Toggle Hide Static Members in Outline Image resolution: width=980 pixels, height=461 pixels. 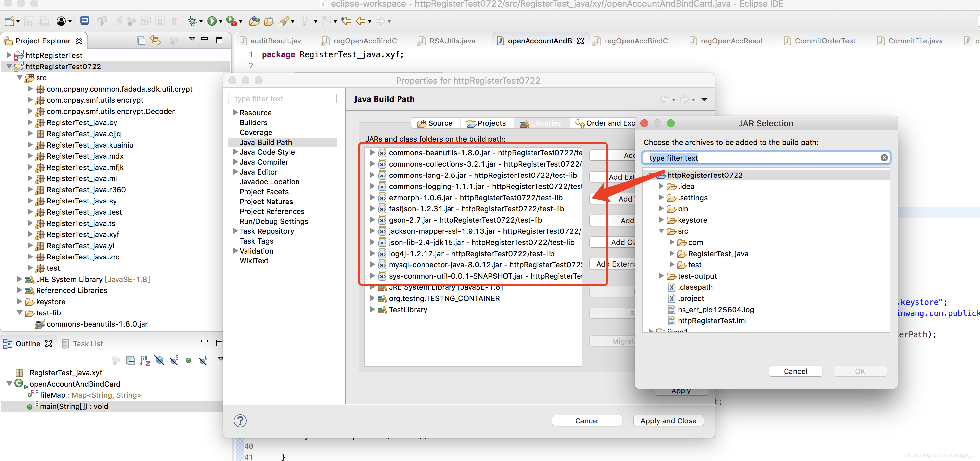[174, 360]
